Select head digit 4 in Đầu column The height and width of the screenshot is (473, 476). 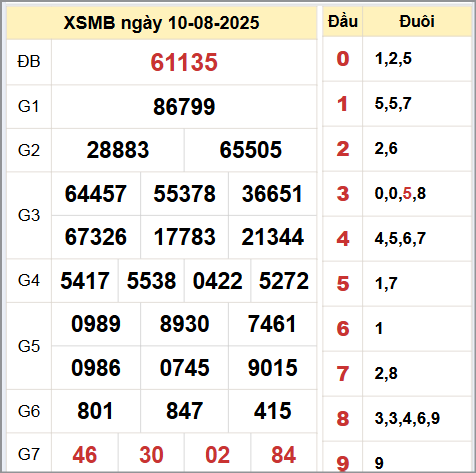343,239
